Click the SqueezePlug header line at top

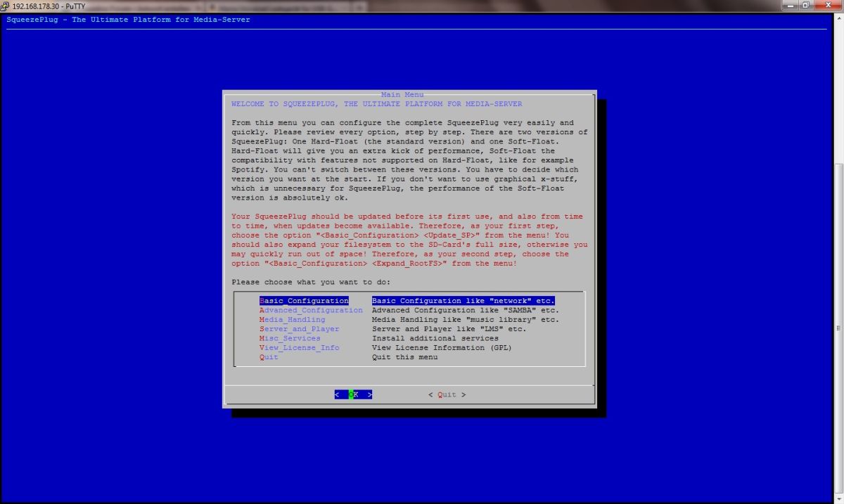pos(128,20)
